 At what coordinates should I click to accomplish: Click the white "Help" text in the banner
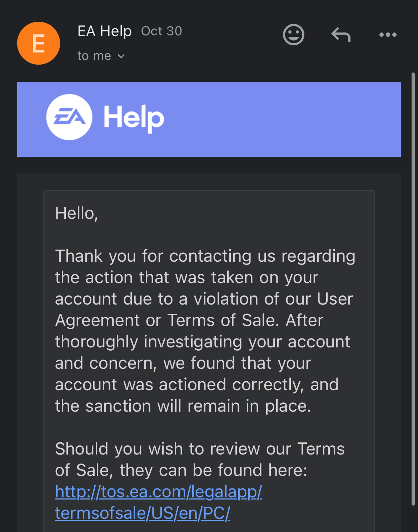134,118
